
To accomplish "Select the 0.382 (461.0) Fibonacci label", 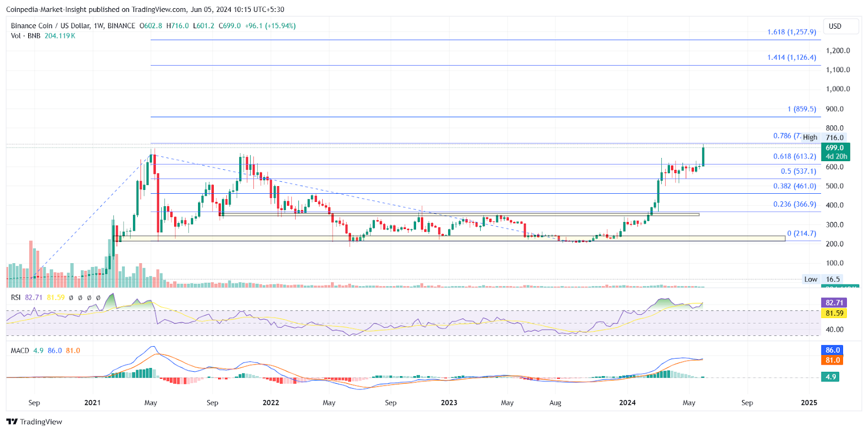I will coord(795,186).
